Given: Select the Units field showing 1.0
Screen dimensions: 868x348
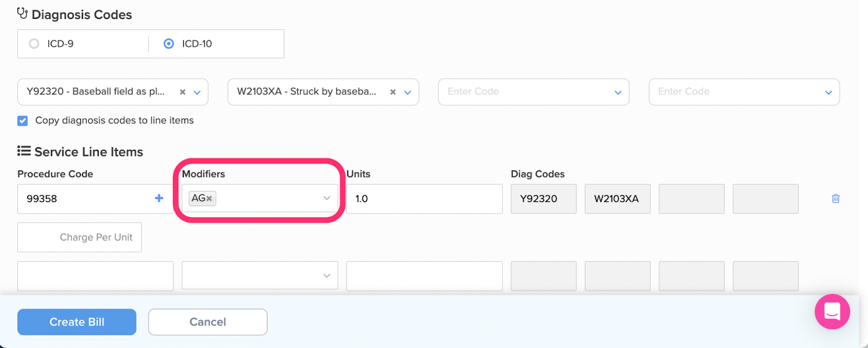Looking at the screenshot, I should [x=424, y=199].
